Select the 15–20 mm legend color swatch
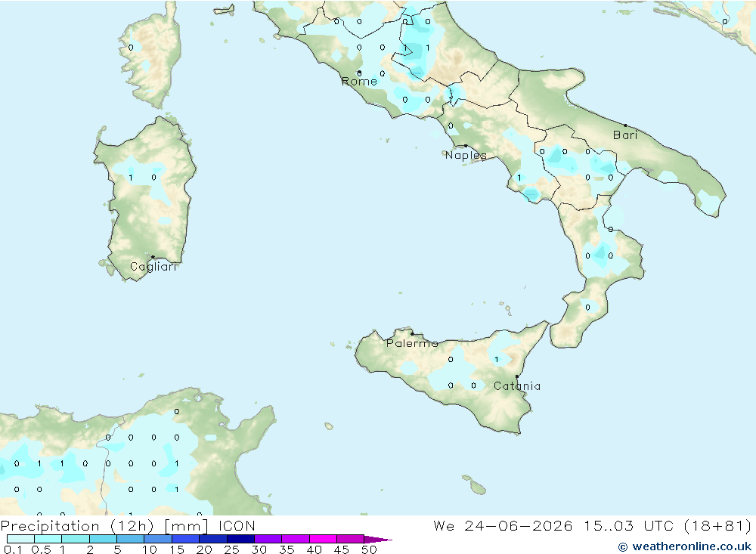 click(x=186, y=539)
